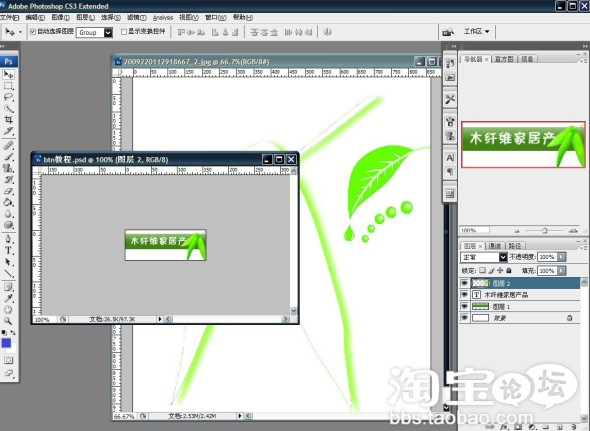
Task: Expand the layer opacity slider arrow
Action: coord(561,257)
